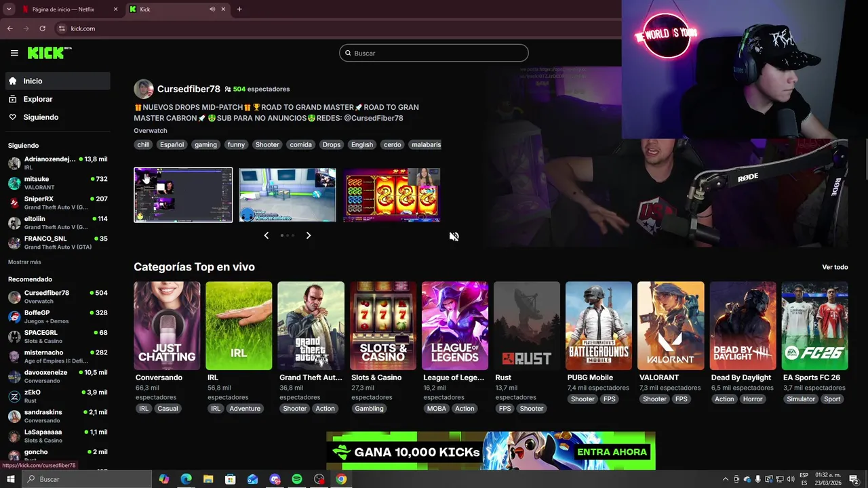Open Cursedfiber78 in Recomendado list
868x488 pixels.
pyautogui.click(x=58, y=297)
